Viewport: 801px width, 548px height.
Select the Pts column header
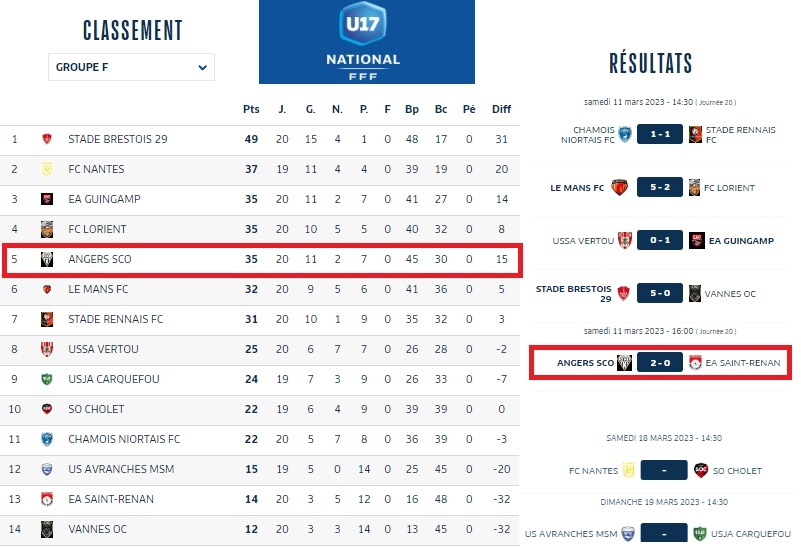[x=251, y=109]
